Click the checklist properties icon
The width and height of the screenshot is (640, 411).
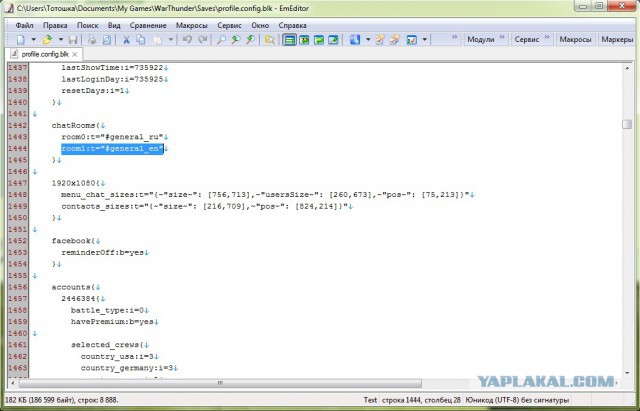[x=412, y=40]
